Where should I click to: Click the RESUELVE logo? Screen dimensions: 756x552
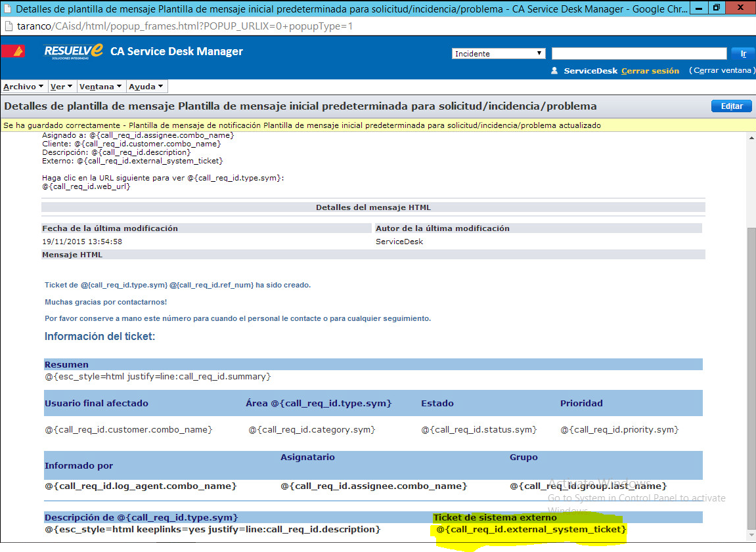72,51
